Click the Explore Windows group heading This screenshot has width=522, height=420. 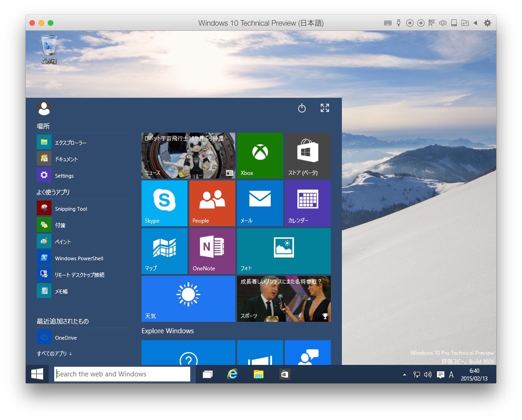[x=167, y=331]
